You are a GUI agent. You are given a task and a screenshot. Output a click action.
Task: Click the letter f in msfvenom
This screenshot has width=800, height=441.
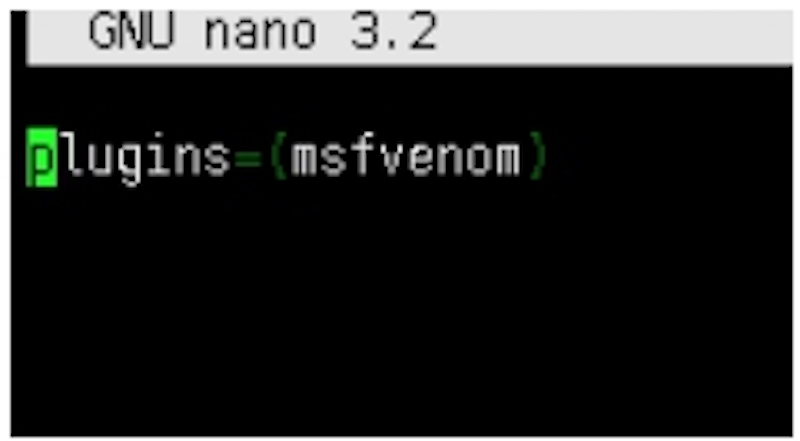[362, 155]
